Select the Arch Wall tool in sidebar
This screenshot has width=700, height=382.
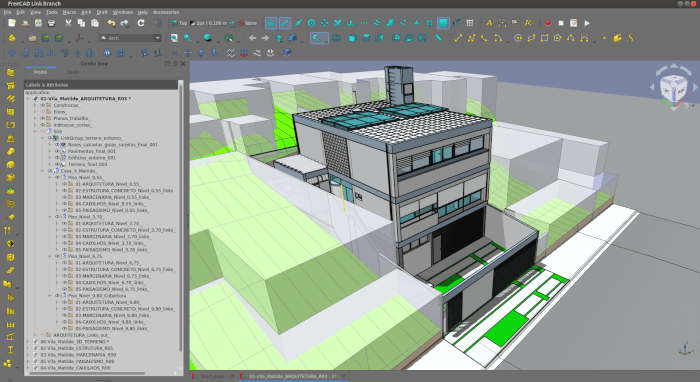(x=10, y=72)
